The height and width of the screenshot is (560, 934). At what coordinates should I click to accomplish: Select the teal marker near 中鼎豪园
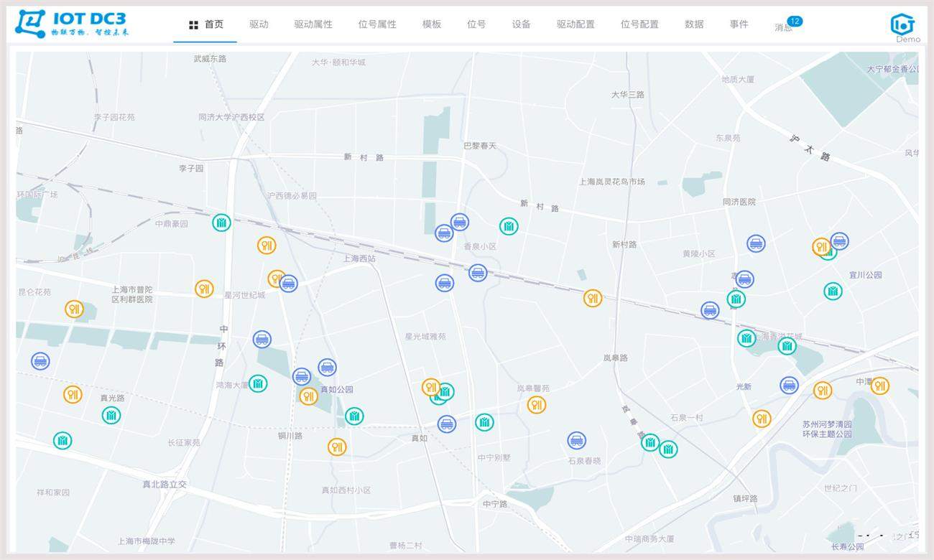[x=221, y=223]
